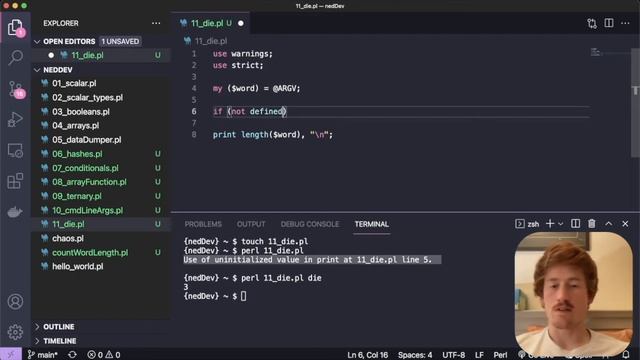Change end of line sequence LF
This screenshot has width=640, height=360.
click(x=479, y=355)
